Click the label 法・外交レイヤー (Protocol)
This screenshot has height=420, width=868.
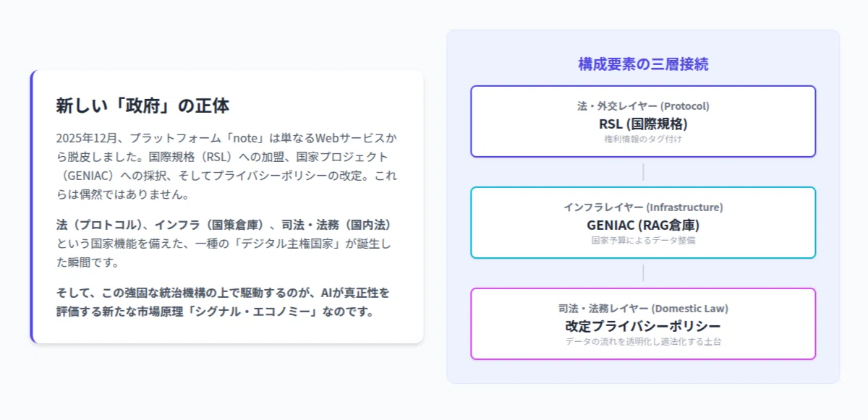[643, 106]
